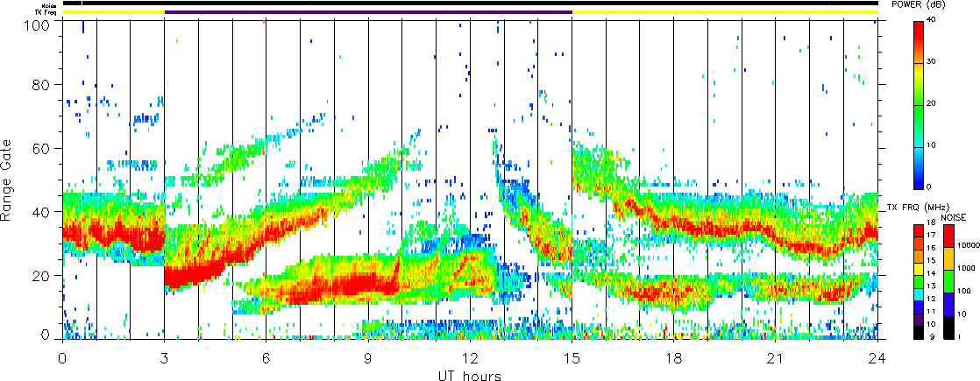Click the green swatch in NOISE legend
The width and height of the screenshot is (980, 381).
[x=948, y=280]
